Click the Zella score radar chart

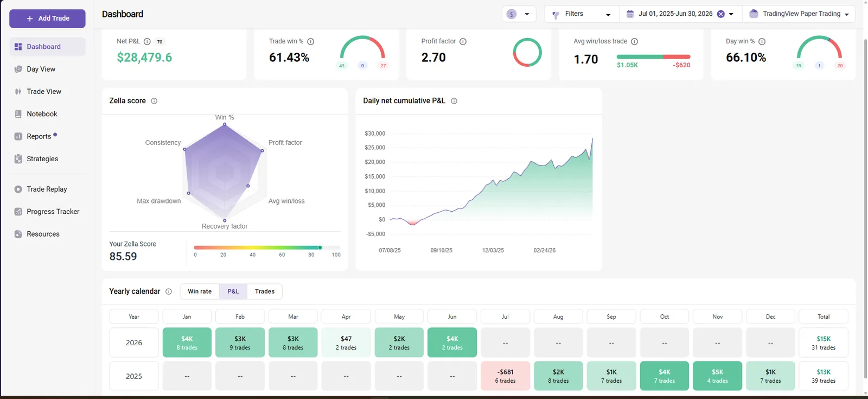coord(225,173)
